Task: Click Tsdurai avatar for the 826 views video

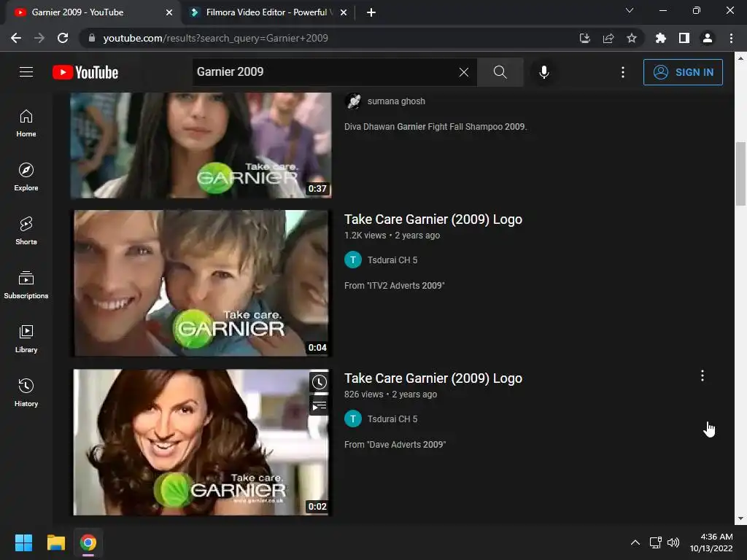Action: (x=353, y=419)
